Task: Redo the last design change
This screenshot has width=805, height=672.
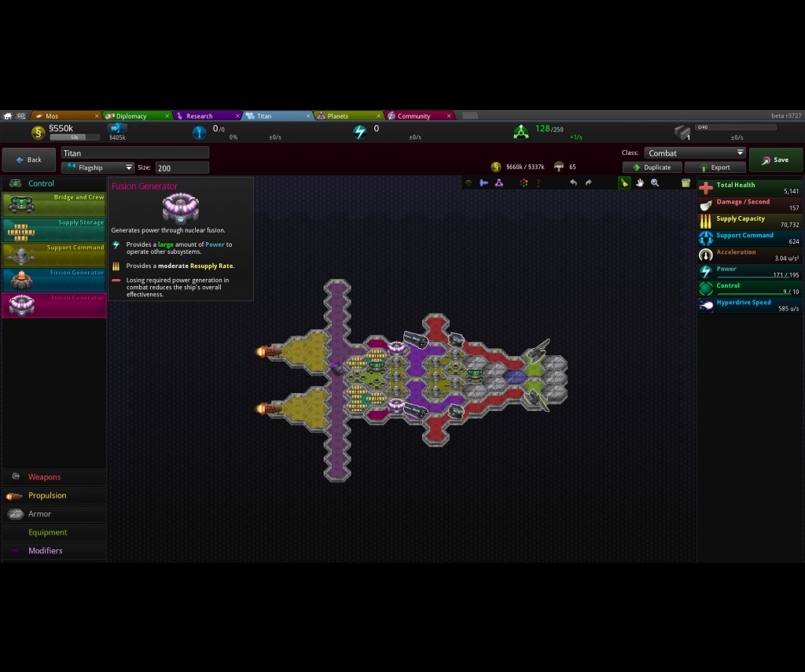Action: coord(589,183)
